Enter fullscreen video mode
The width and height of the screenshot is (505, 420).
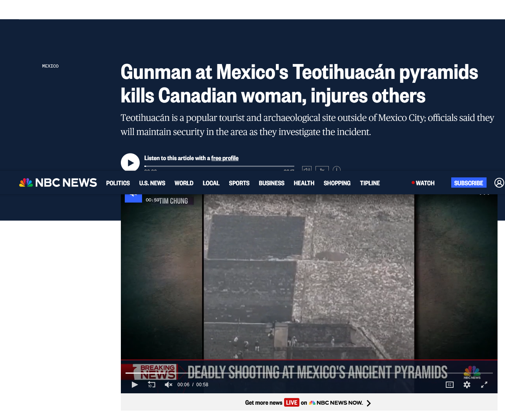pos(484,385)
